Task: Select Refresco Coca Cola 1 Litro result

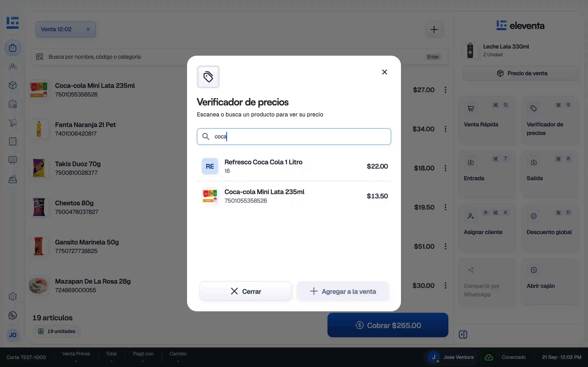Action: point(294,166)
